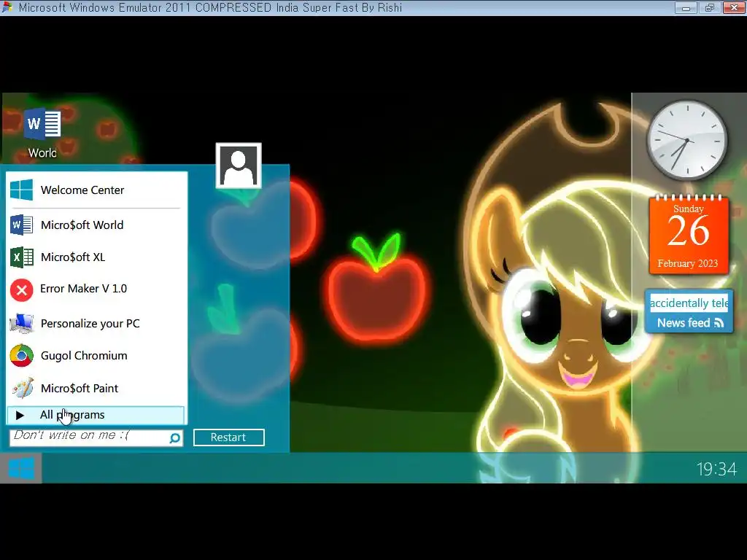Screen dimensions: 747x560
Task: Click the Start button on the taskbar
Action: click(x=21, y=469)
